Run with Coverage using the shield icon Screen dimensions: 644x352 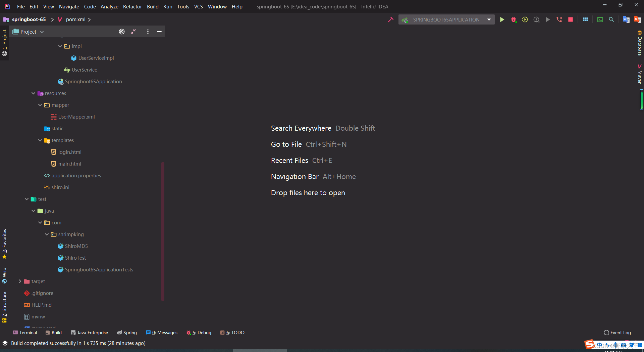(x=525, y=19)
